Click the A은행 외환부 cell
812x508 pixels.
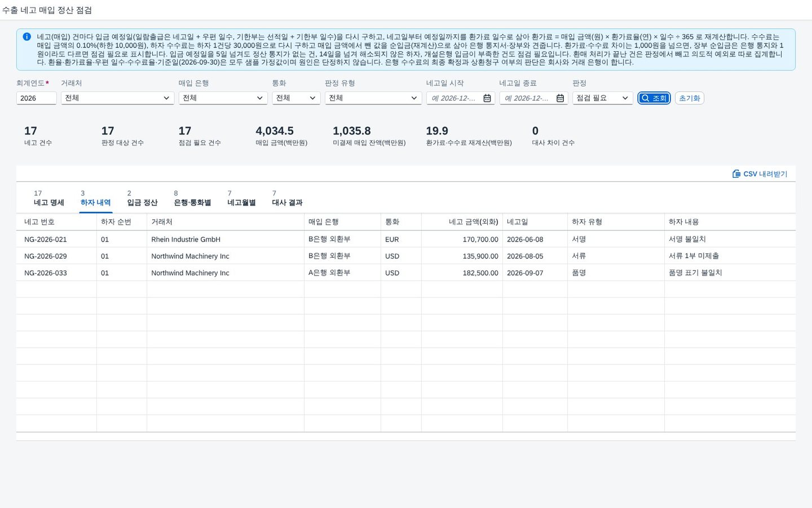[x=342, y=273]
